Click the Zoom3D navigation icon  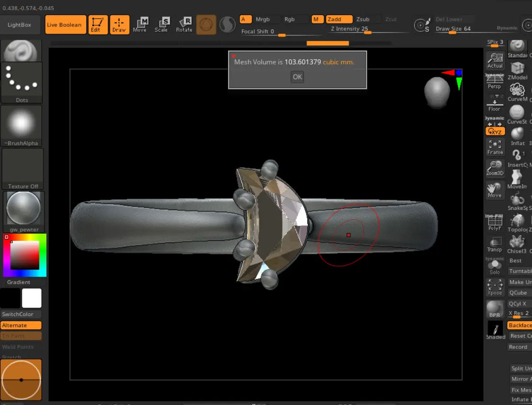pyautogui.click(x=495, y=168)
